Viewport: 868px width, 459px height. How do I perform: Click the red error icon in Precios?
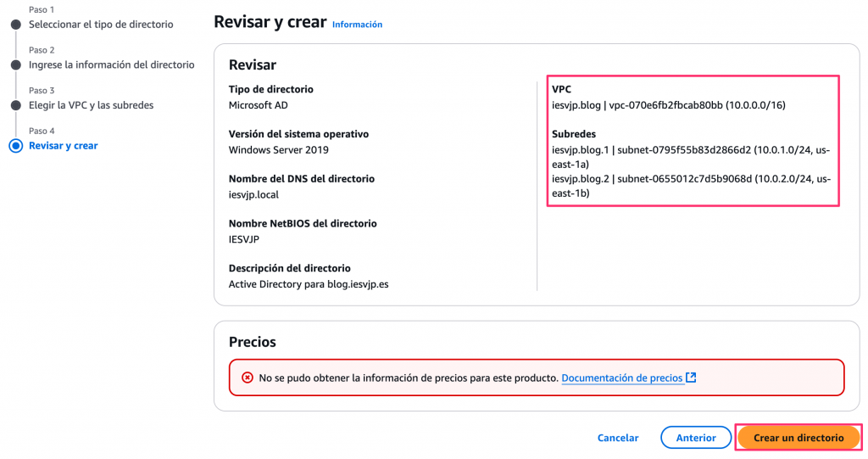coord(248,378)
